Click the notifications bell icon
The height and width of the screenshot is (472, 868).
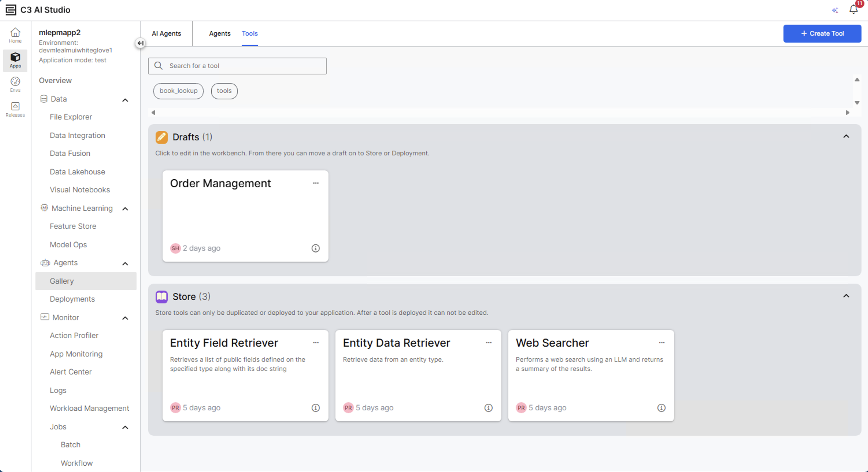(853, 10)
